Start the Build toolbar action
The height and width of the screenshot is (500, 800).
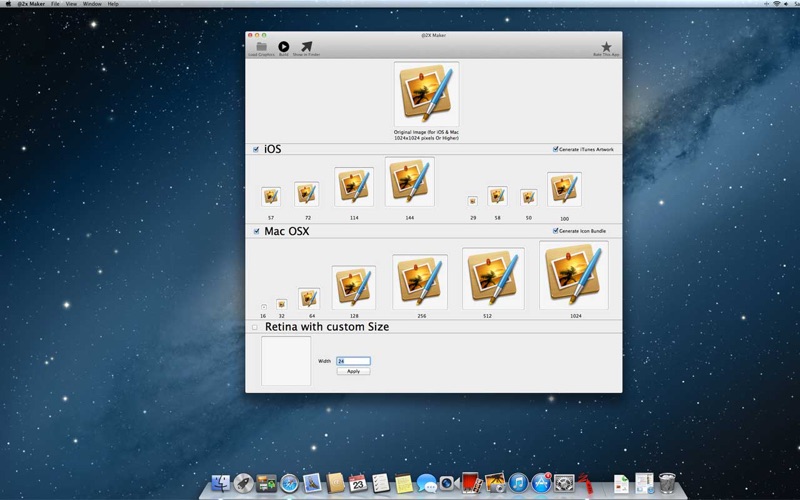tap(284, 46)
